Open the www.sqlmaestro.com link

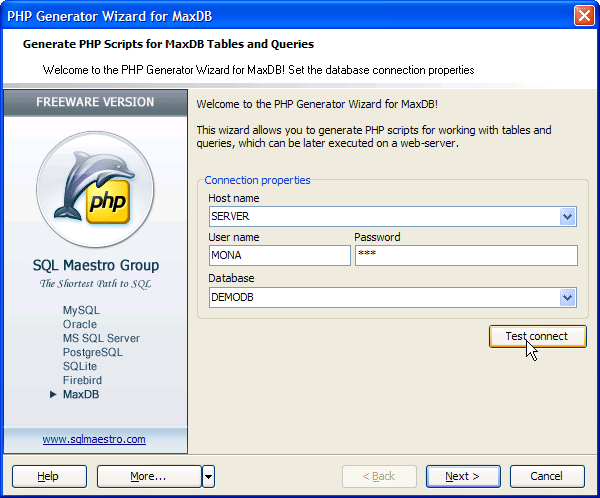[94, 439]
